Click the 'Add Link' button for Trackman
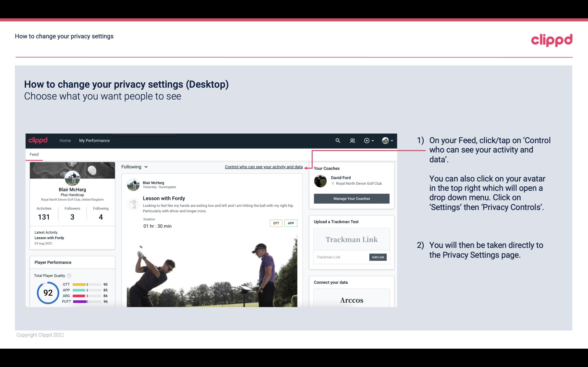588x367 pixels. tap(377, 257)
